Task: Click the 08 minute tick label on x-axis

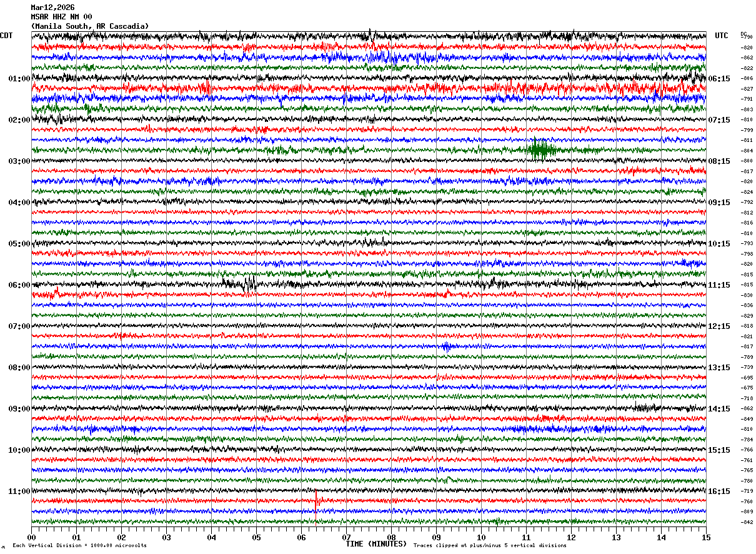Action: 391,537
